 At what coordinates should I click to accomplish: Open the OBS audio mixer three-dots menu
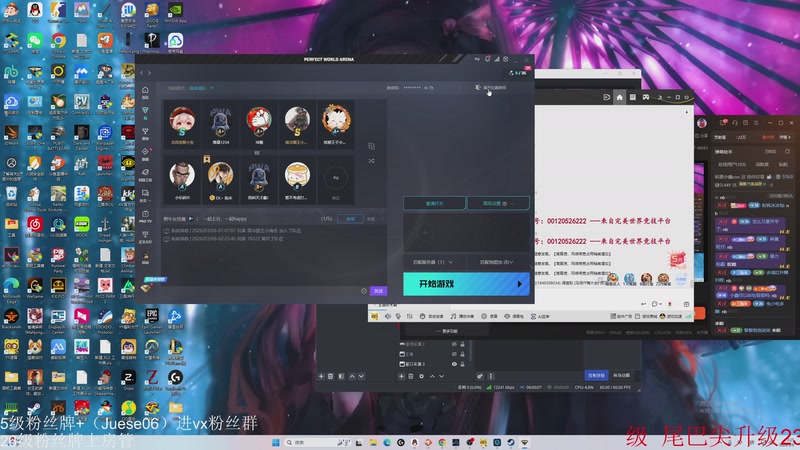pos(491,377)
